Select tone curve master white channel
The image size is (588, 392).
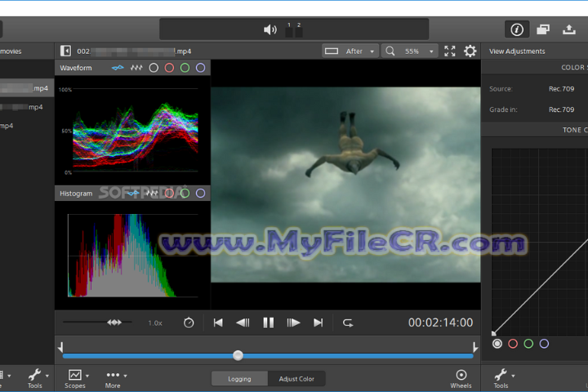click(x=497, y=344)
